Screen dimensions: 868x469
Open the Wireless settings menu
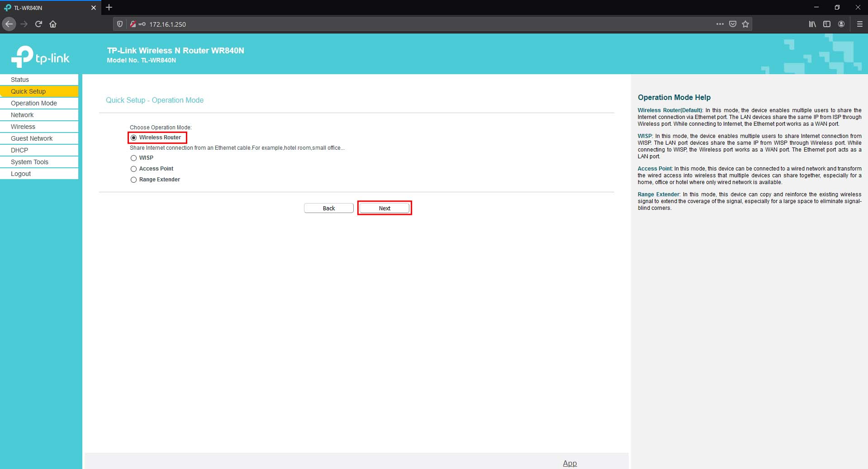(x=39, y=127)
